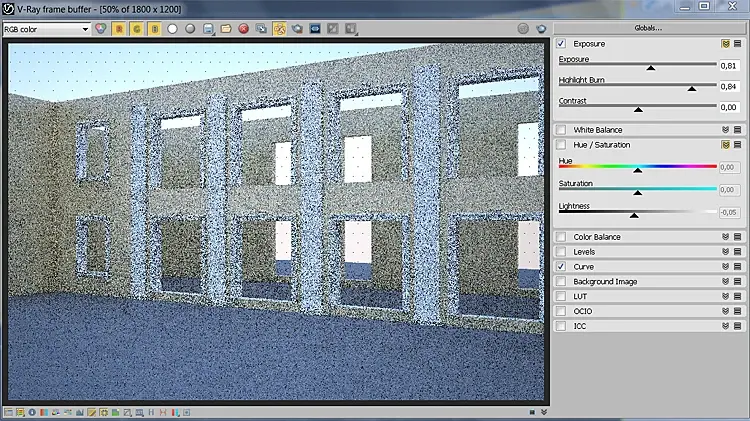Toggle force color clamping icon
Screen dimensions: 750x421
[x=20, y=412]
